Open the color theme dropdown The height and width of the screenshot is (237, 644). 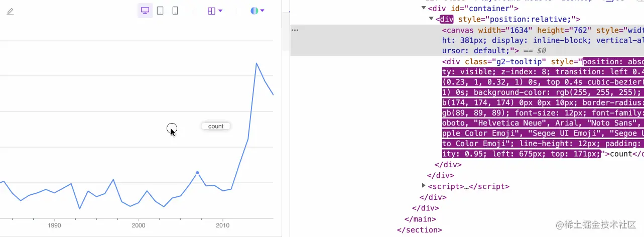coord(257,11)
